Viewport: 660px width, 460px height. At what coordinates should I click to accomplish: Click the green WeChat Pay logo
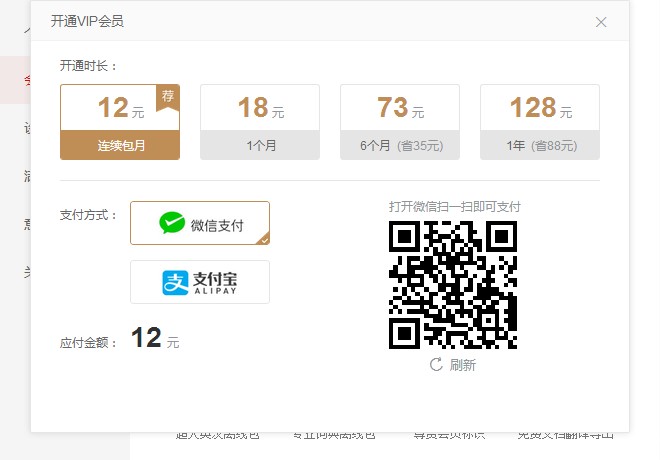tap(172, 223)
